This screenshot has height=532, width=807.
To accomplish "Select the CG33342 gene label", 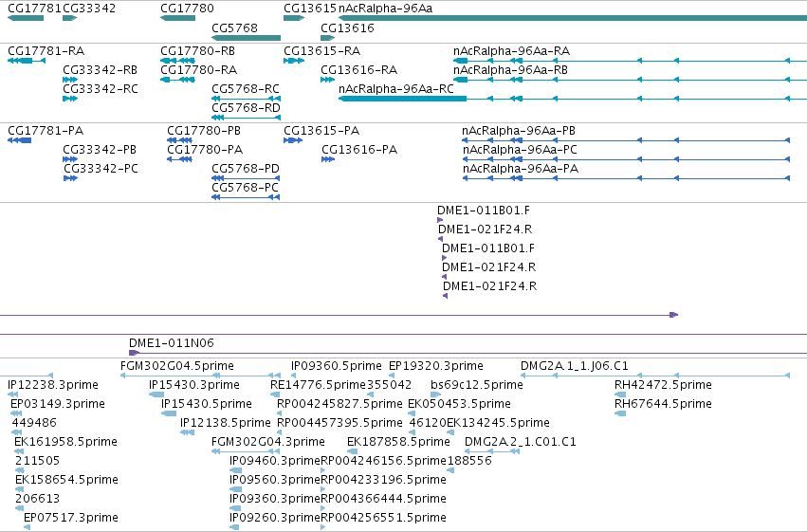I will pos(89,9).
